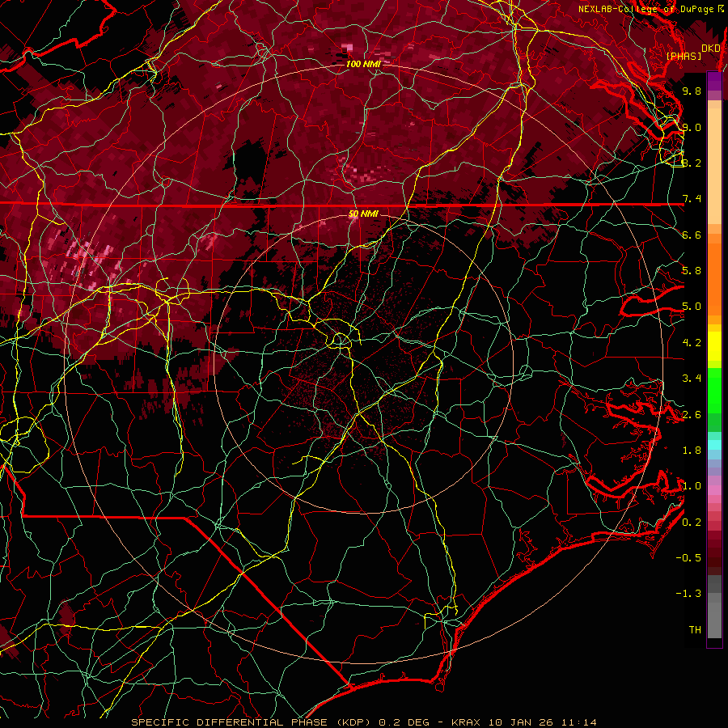Click the cyan color bar segment

pos(714,445)
